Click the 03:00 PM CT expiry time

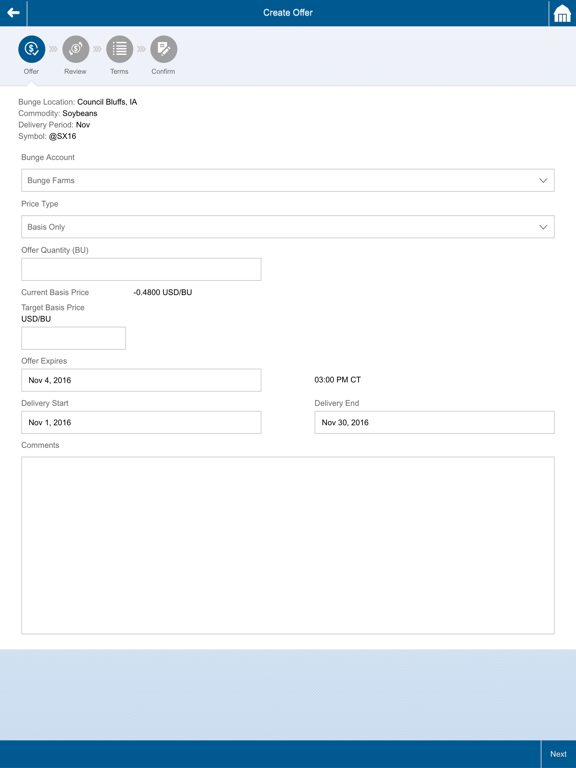[x=337, y=380]
